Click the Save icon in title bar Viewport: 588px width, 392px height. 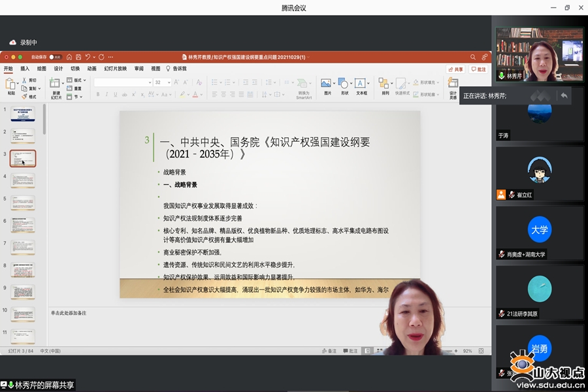point(78,57)
